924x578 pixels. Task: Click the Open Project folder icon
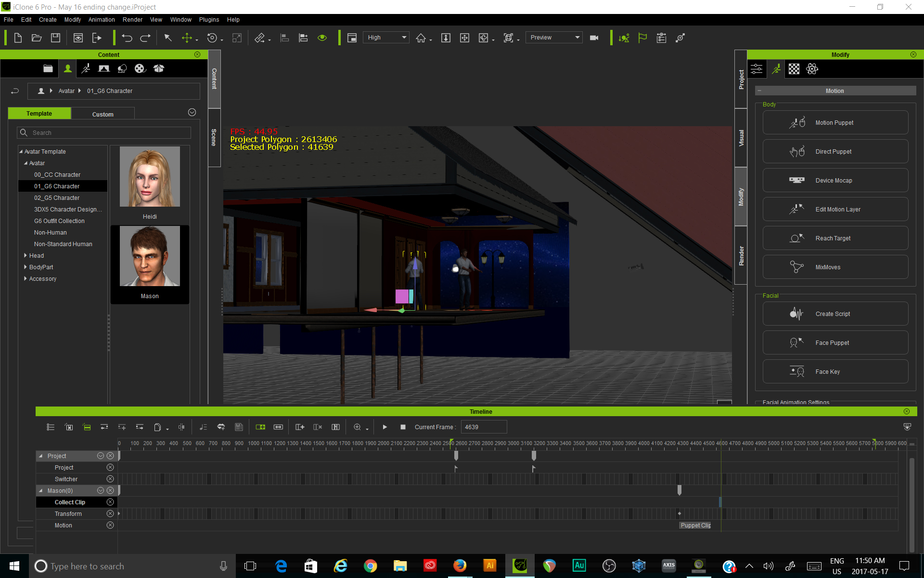pos(37,38)
